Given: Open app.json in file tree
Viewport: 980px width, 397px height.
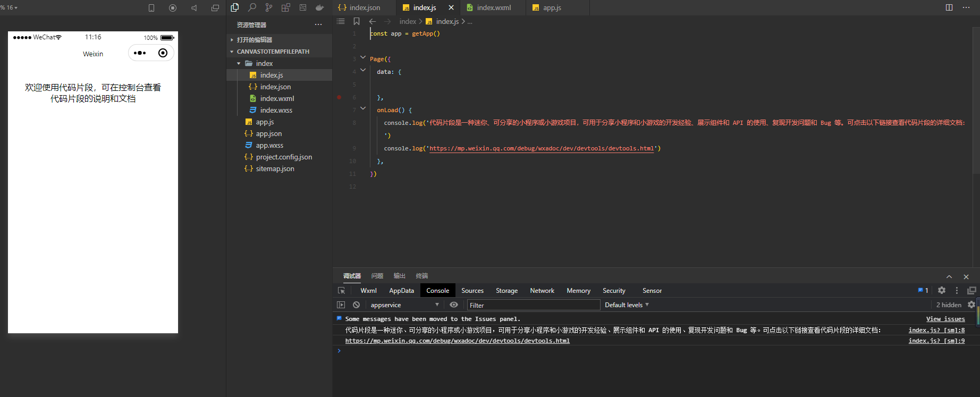Looking at the screenshot, I should coord(280,133).
